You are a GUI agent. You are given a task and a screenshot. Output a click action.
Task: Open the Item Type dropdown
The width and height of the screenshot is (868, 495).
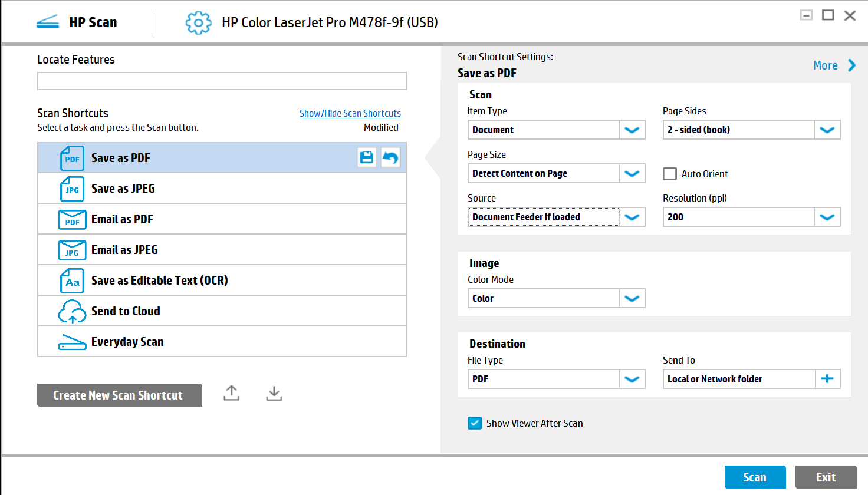click(632, 130)
